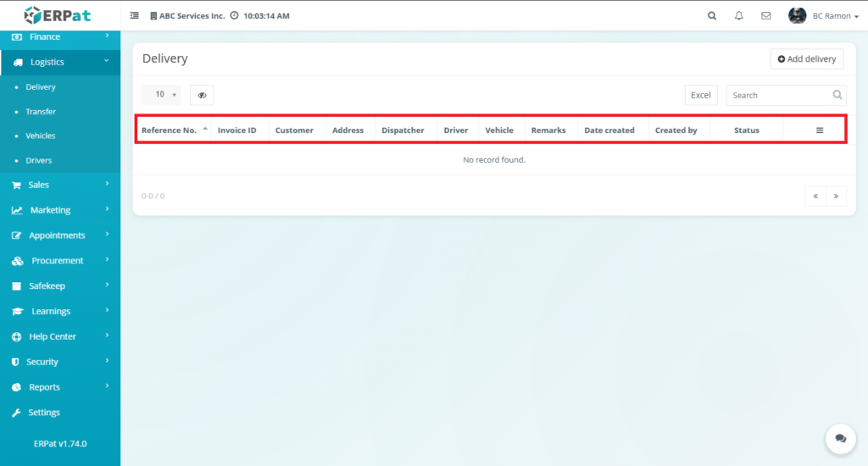Click the ERPat logo
The width and height of the screenshot is (868, 466).
[x=59, y=15]
